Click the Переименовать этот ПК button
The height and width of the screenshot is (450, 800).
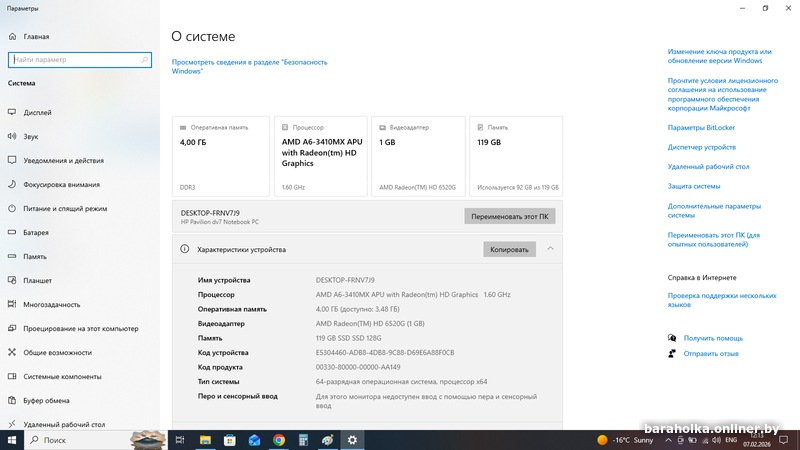click(x=509, y=216)
